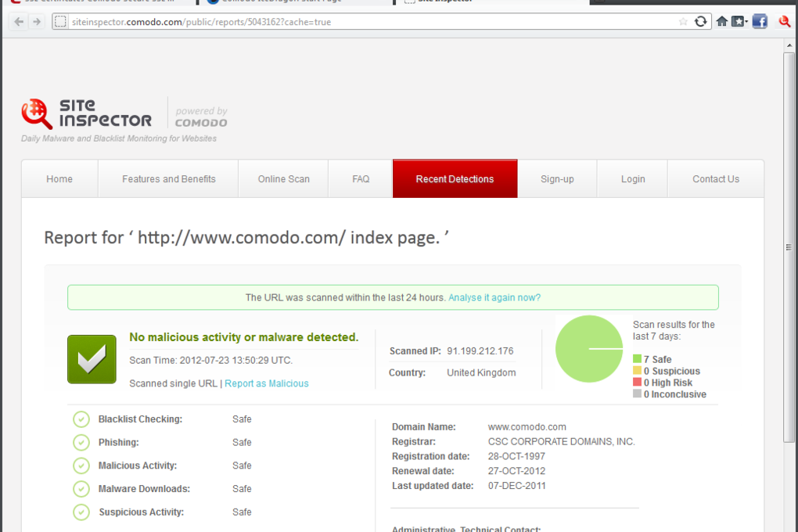Click the Site Inspector logo
This screenshot has height=532, width=798.
(87, 113)
